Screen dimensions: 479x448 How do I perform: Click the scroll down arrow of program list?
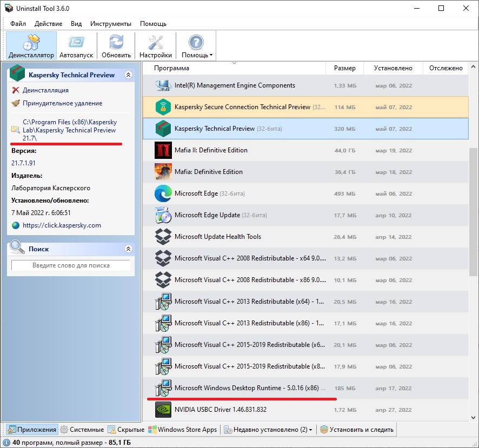coord(473,417)
